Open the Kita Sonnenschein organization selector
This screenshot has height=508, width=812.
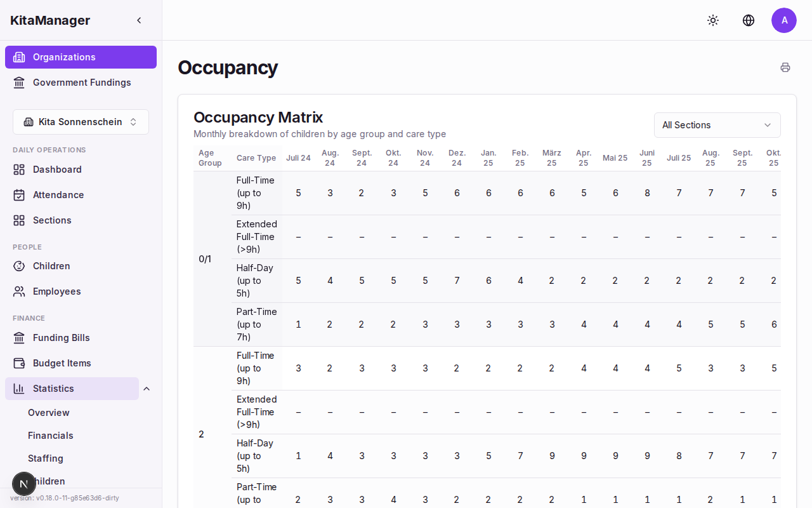pyautogui.click(x=81, y=121)
